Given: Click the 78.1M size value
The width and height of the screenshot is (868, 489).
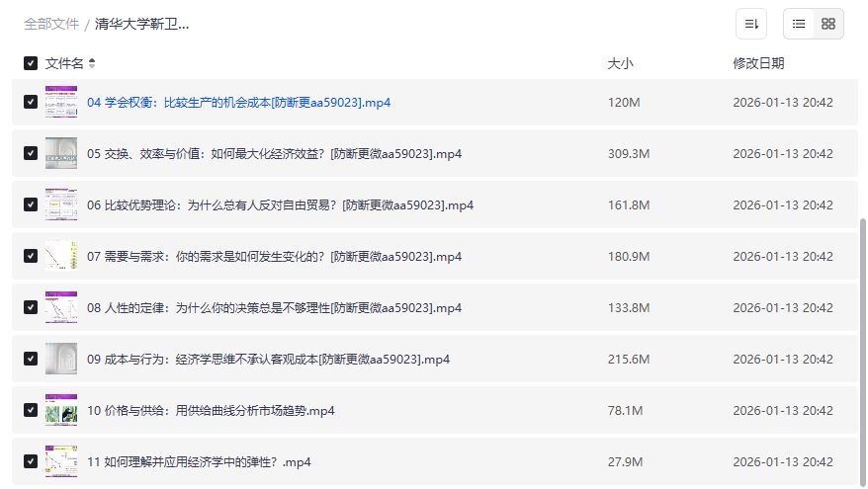Looking at the screenshot, I should (626, 410).
